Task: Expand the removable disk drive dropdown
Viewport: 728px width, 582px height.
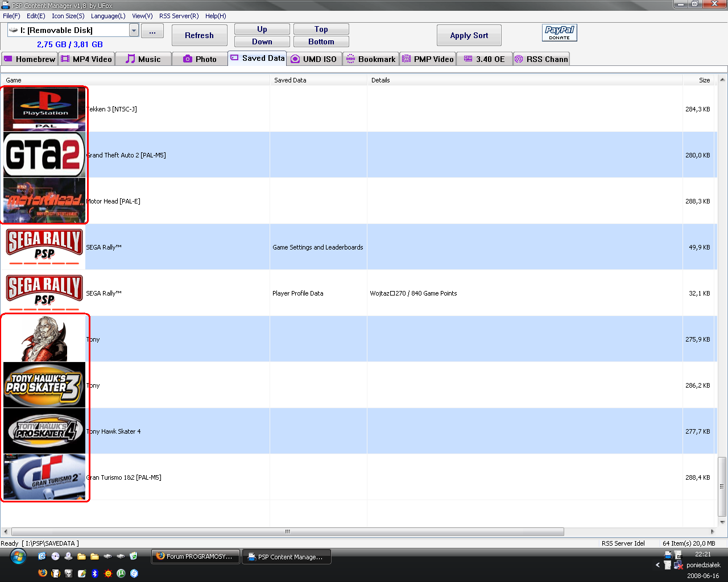Action: point(134,30)
